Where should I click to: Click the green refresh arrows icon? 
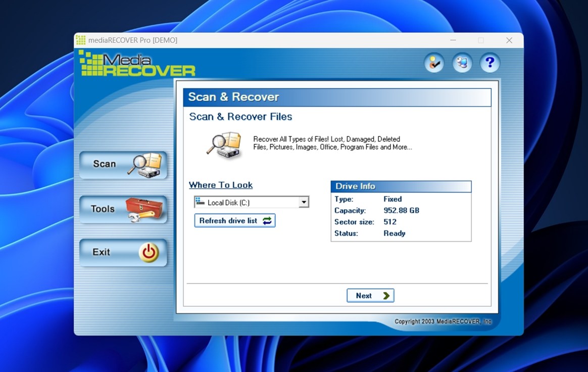click(x=269, y=220)
